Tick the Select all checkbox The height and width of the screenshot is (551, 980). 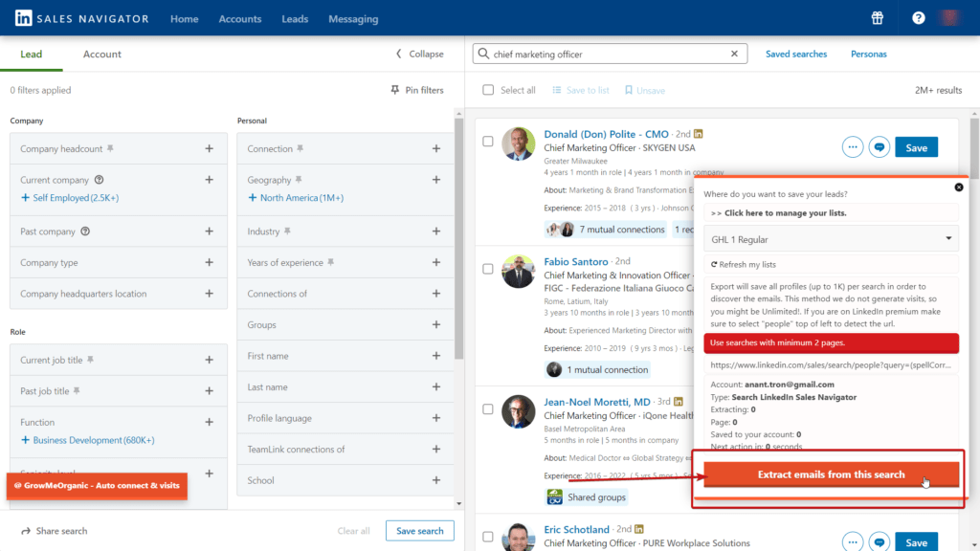pyautogui.click(x=488, y=90)
